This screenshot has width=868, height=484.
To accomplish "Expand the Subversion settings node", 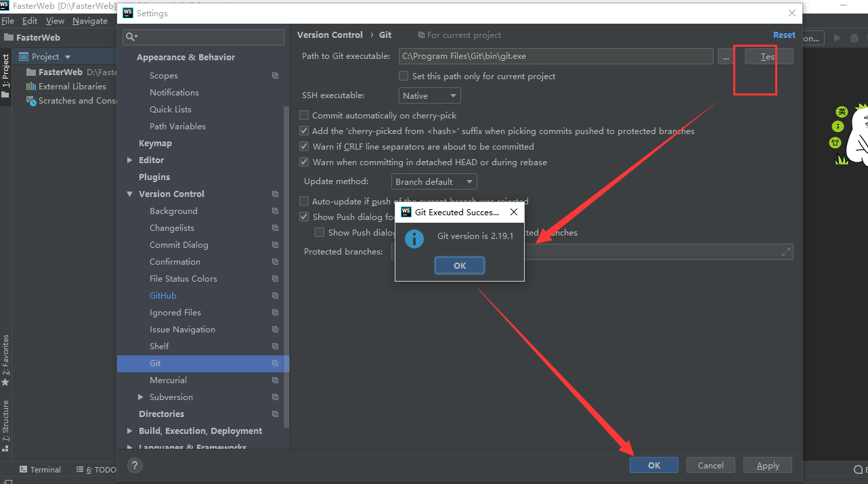I will [141, 397].
